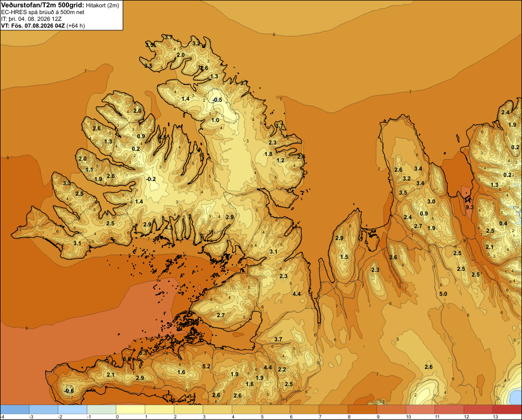This screenshot has width=522, height=420.
Task: Click the '3.0' temperature value
Action: click(431, 201)
